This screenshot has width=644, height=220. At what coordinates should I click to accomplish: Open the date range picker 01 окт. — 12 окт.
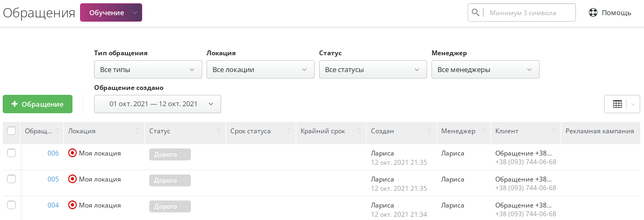coord(157,104)
